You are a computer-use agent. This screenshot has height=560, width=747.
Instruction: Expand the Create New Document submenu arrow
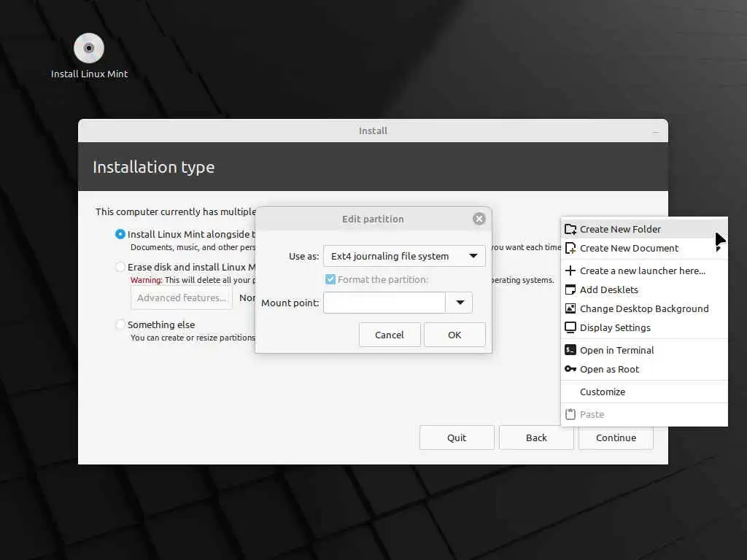718,249
